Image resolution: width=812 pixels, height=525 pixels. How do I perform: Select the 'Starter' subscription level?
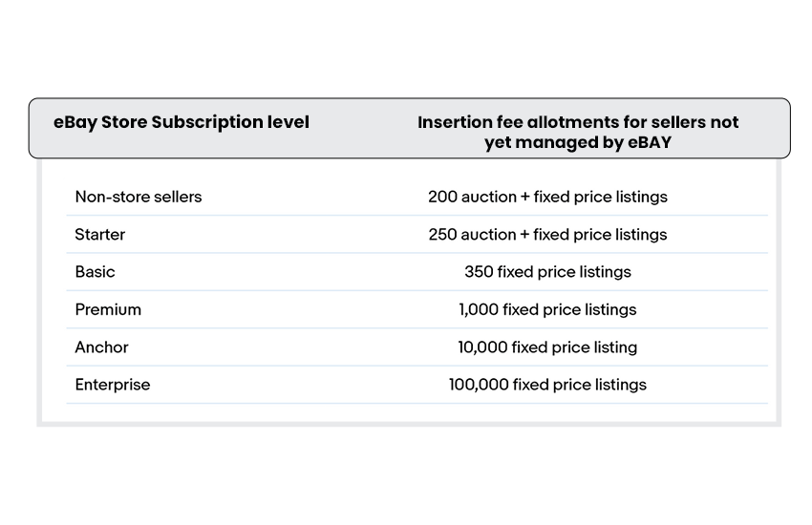(x=100, y=234)
